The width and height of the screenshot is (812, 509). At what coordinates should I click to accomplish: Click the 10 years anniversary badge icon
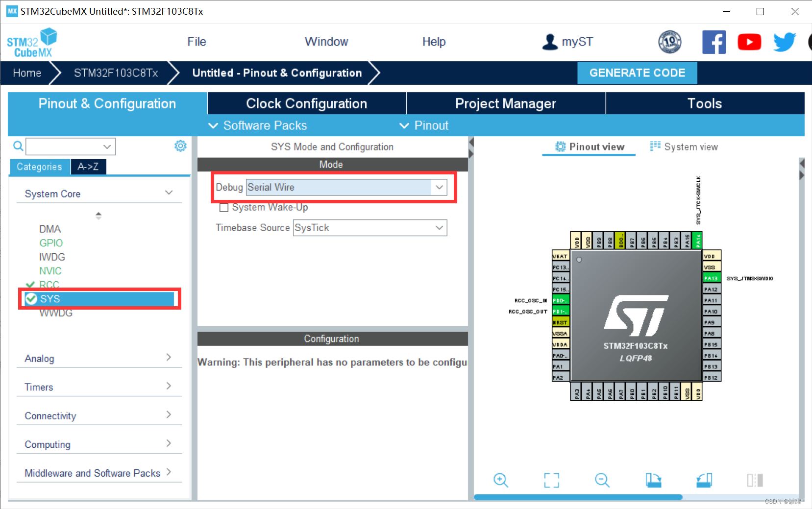click(x=669, y=42)
